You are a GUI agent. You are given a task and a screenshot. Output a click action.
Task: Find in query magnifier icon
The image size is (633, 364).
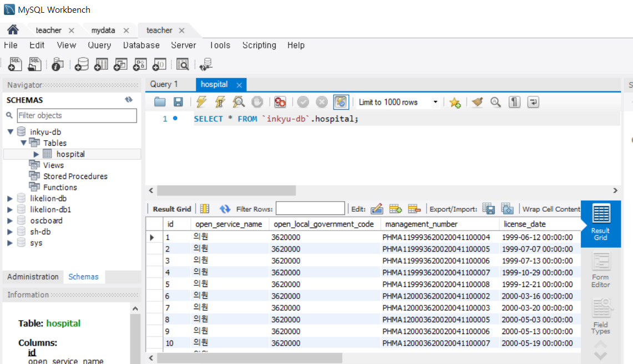click(496, 102)
